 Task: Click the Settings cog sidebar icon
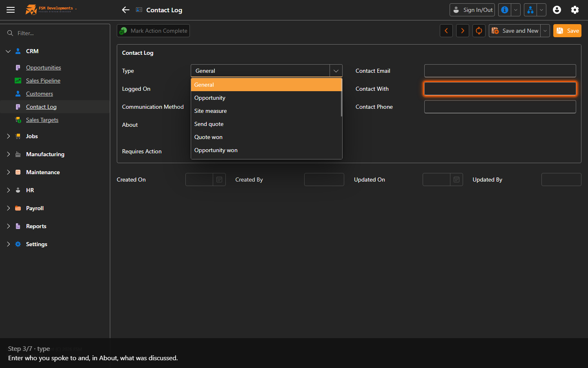point(18,244)
